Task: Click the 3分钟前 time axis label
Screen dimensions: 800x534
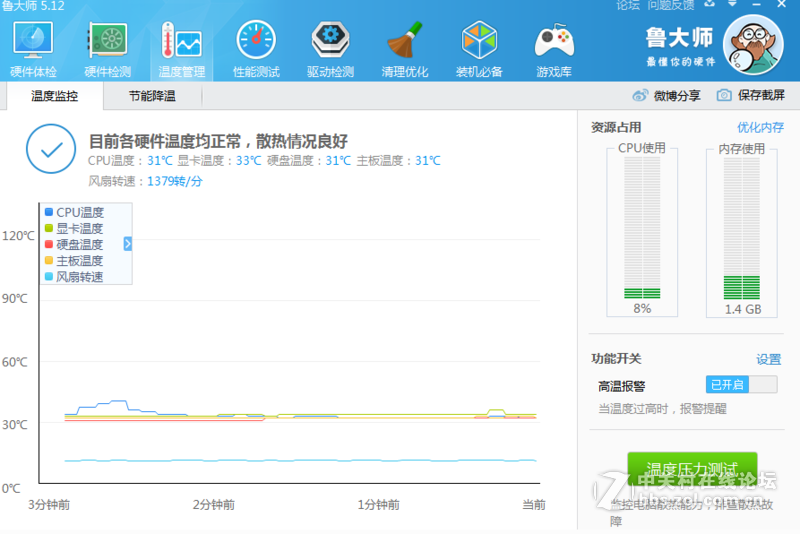Action: pyautogui.click(x=49, y=505)
